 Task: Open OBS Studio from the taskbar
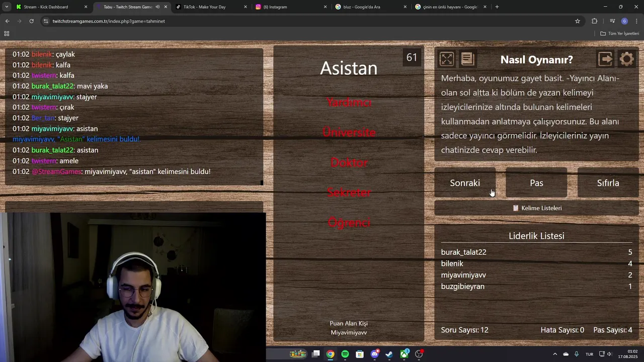419,354
